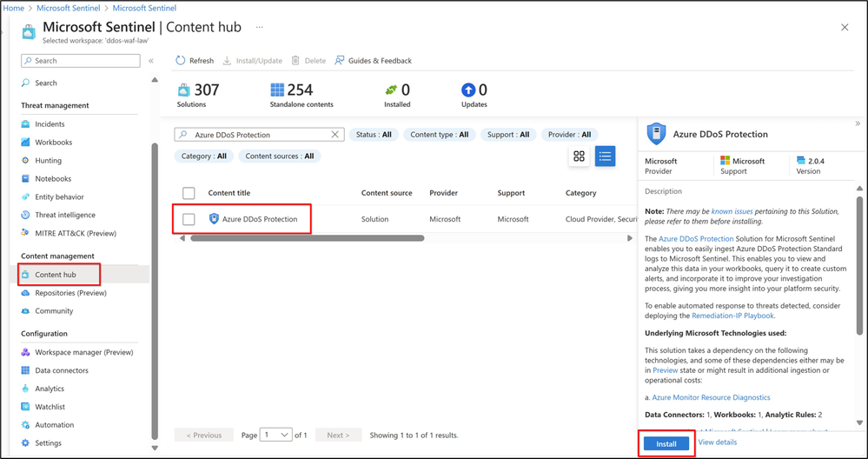The image size is (868, 459).
Task: Click the sidebar's vertical scrollbar thumb
Action: [x=155, y=292]
